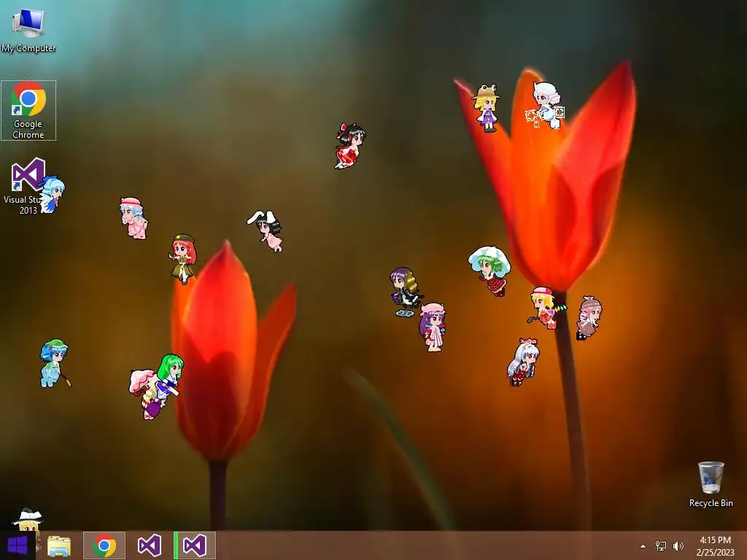Click the purple-haired girl in pink pajamas
The width and height of the screenshot is (747, 560).
tap(433, 327)
